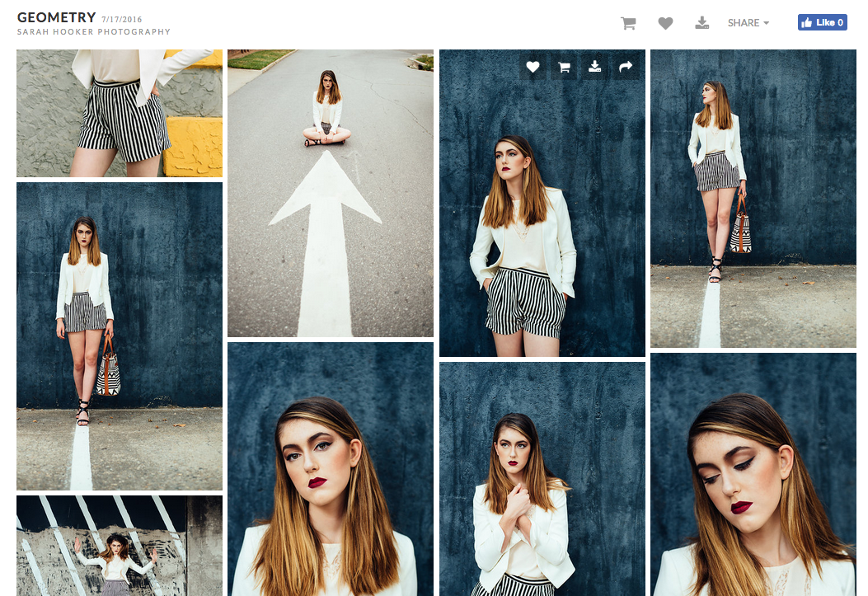Download the hovered photo via overlay icon

click(x=594, y=67)
